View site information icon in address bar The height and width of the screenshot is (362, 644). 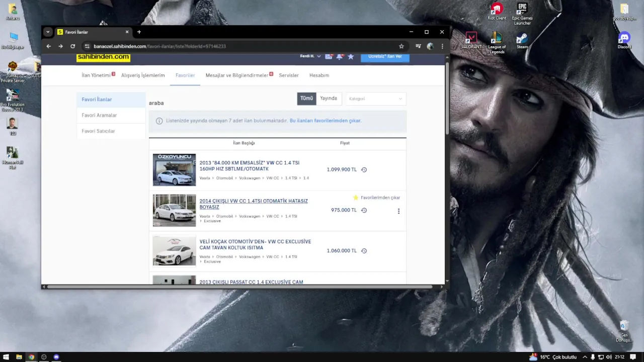[x=87, y=46]
